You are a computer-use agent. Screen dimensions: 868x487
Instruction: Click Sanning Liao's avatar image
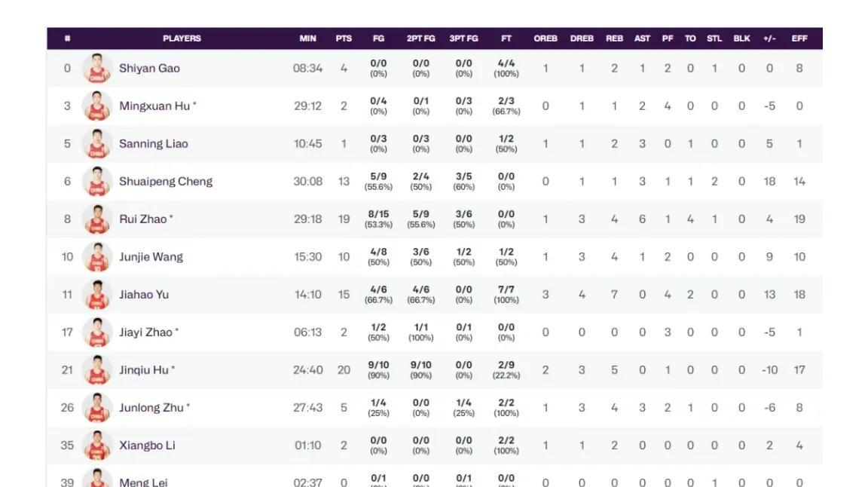coord(96,144)
